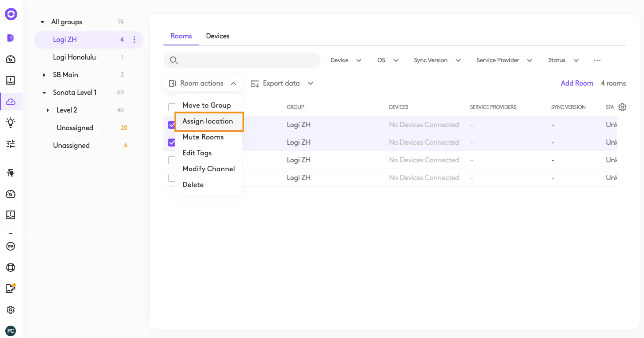
Task: Select the Logi Honolulu group
Action: pyautogui.click(x=74, y=57)
